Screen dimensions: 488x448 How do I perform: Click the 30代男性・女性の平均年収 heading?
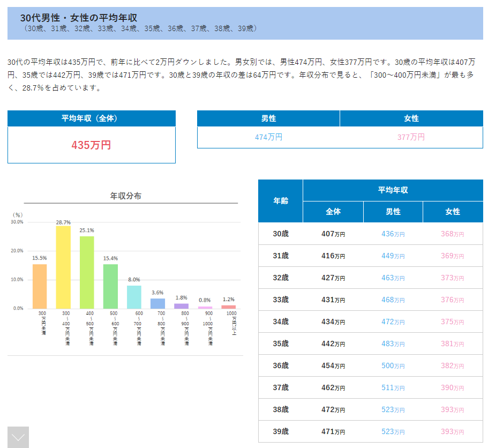[x=79, y=18]
